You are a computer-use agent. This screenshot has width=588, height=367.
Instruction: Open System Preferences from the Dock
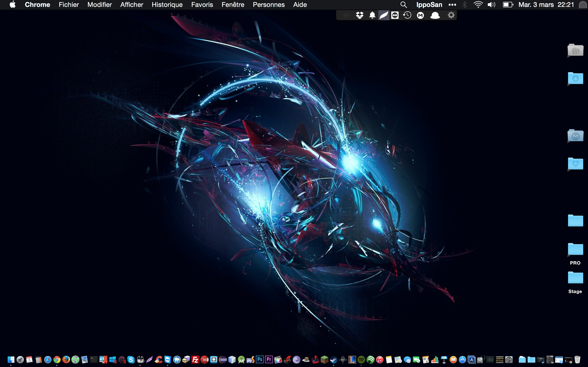pyautogui.click(x=509, y=360)
